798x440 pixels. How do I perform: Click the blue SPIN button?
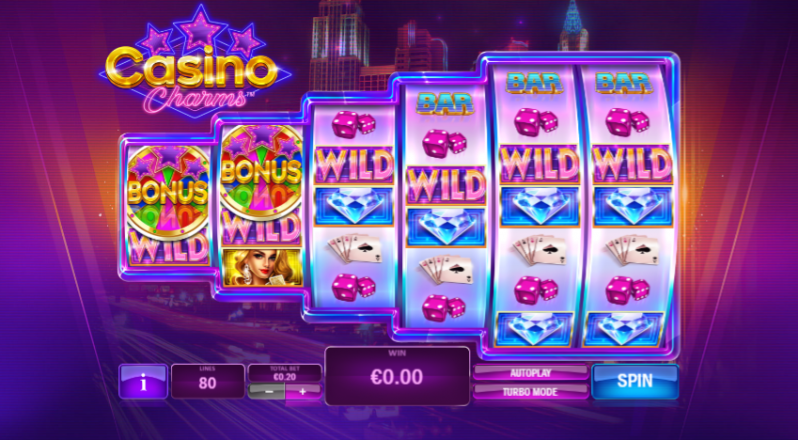635,382
